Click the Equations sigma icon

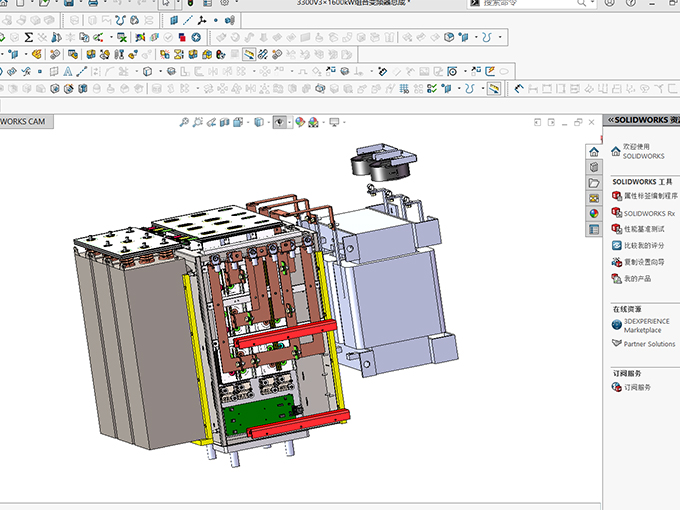point(29,37)
